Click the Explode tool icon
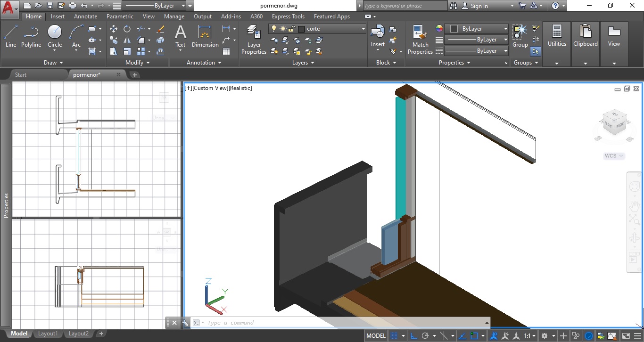Viewport: 644px width, 342px height. coord(160,40)
